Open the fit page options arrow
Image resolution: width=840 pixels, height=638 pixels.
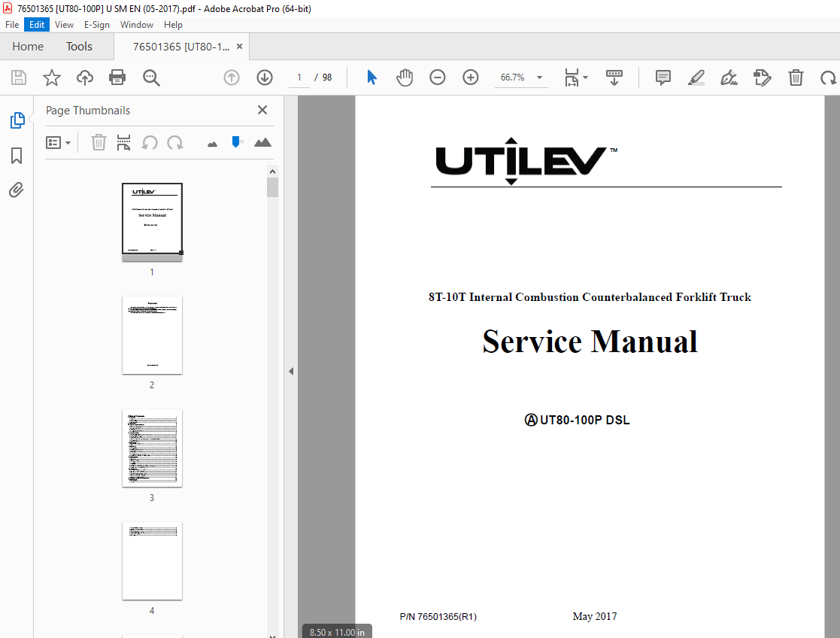[586, 77]
